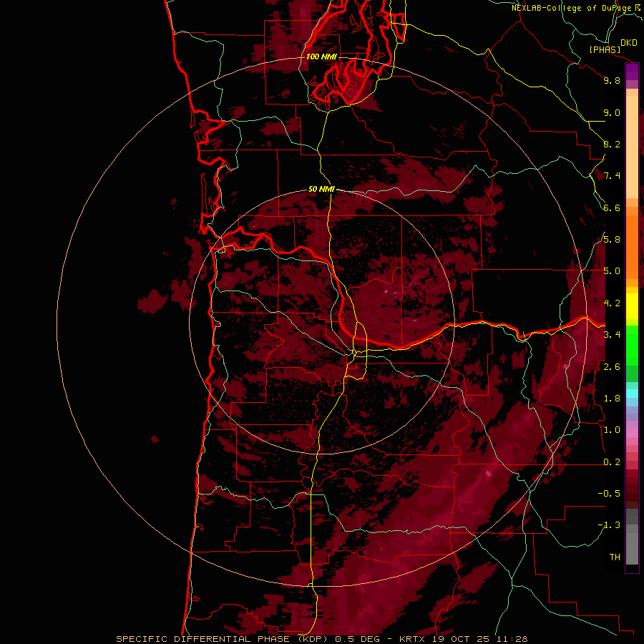The height and width of the screenshot is (644, 644).
Task: Click the Specific Differential Phase caption text
Action: (x=321, y=639)
